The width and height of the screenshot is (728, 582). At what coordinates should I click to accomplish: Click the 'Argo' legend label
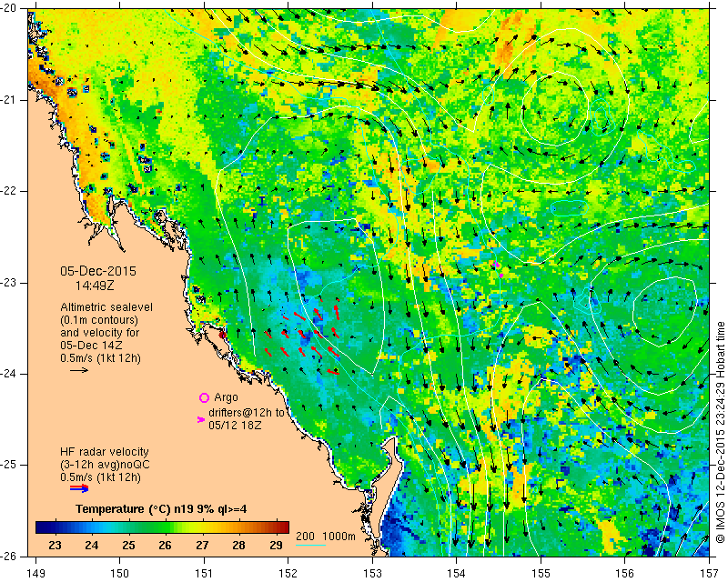click(226, 397)
